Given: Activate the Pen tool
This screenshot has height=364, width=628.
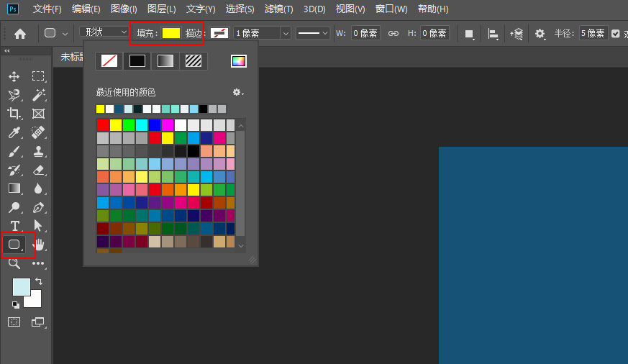Looking at the screenshot, I should pyautogui.click(x=38, y=207).
